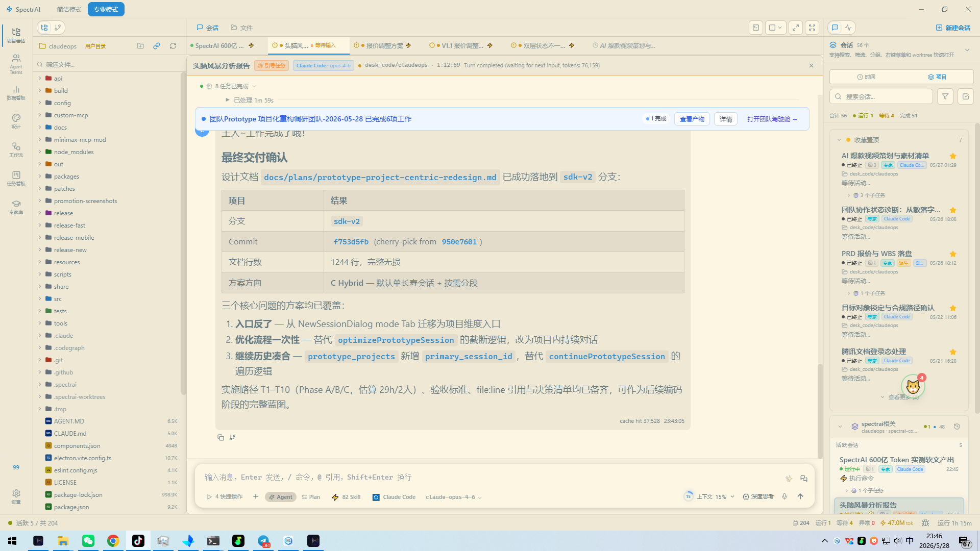Click the git branch icon above file tree
The height and width of the screenshot is (551, 980).
[x=58, y=28]
